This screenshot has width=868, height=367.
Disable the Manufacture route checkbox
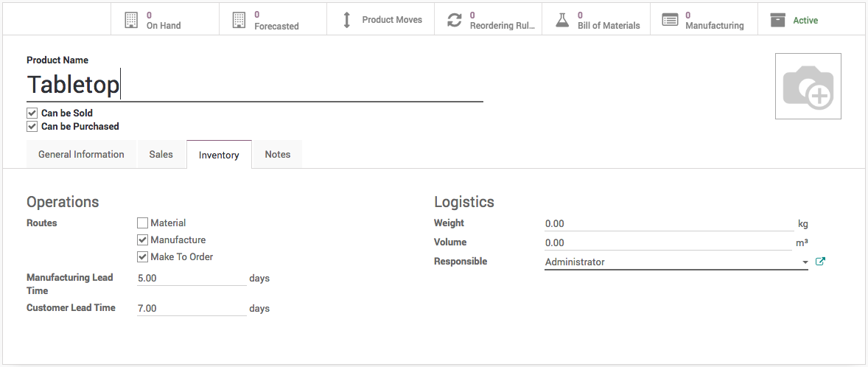(143, 240)
